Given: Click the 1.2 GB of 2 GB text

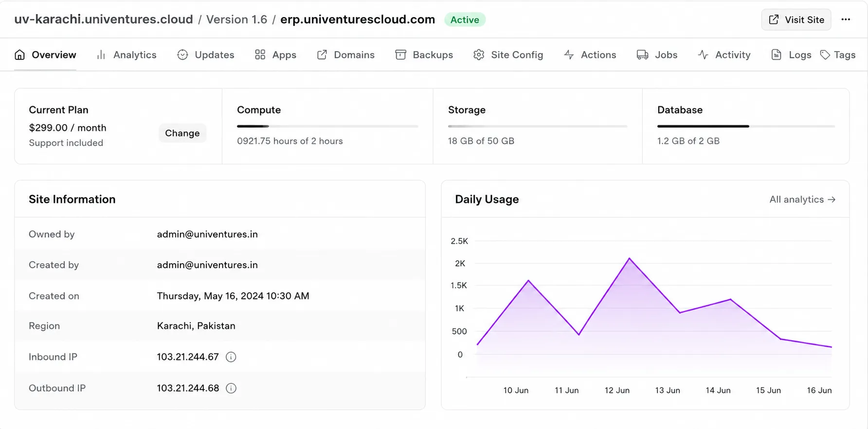Looking at the screenshot, I should (688, 141).
